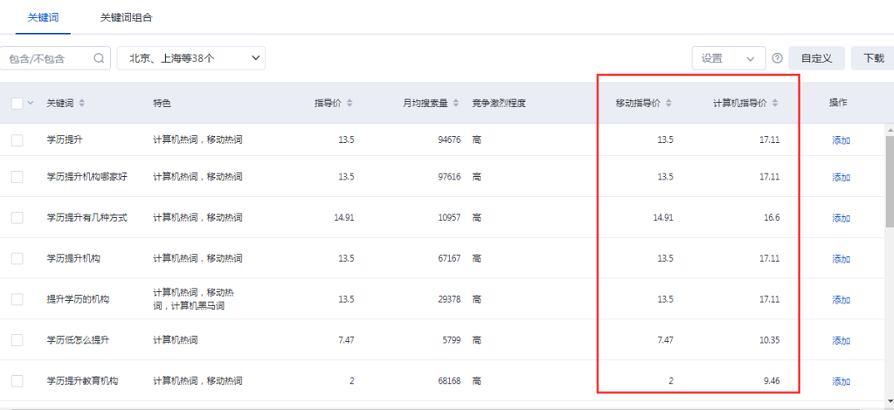The image size is (894, 410).
Task: Add keyword 学历提升教育机构 via 添加
Action: click(x=841, y=381)
